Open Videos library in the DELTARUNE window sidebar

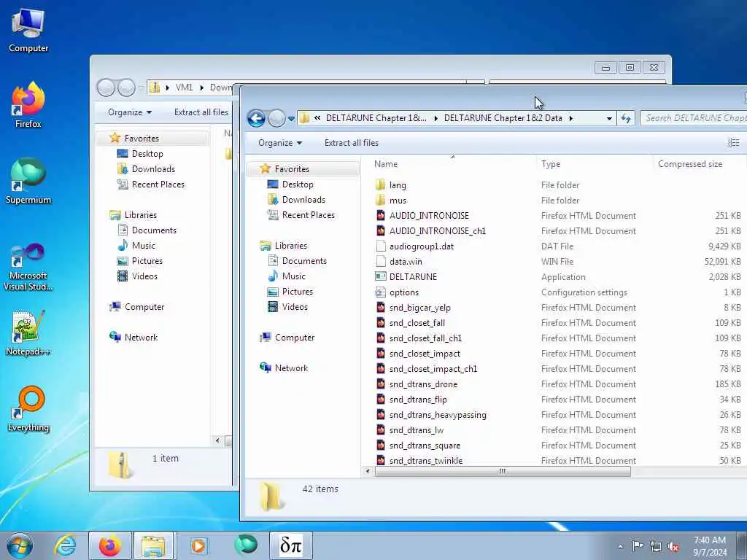pos(295,307)
